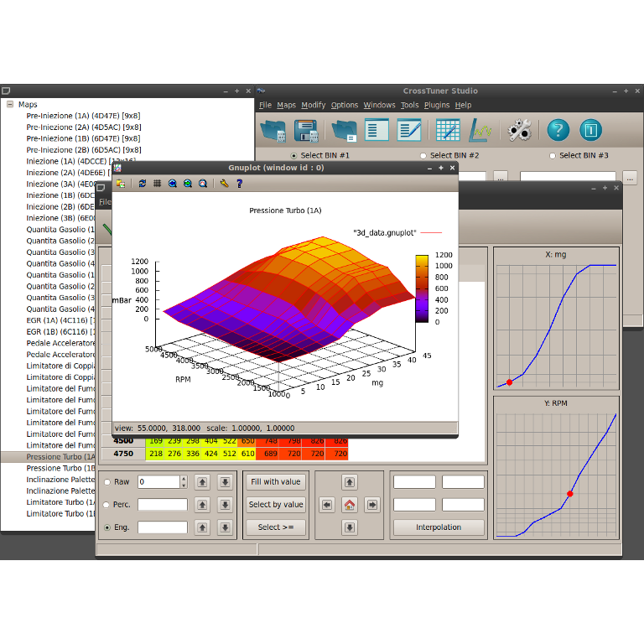Open the Tools menu
Screen dimensions: 644x644
point(409,105)
